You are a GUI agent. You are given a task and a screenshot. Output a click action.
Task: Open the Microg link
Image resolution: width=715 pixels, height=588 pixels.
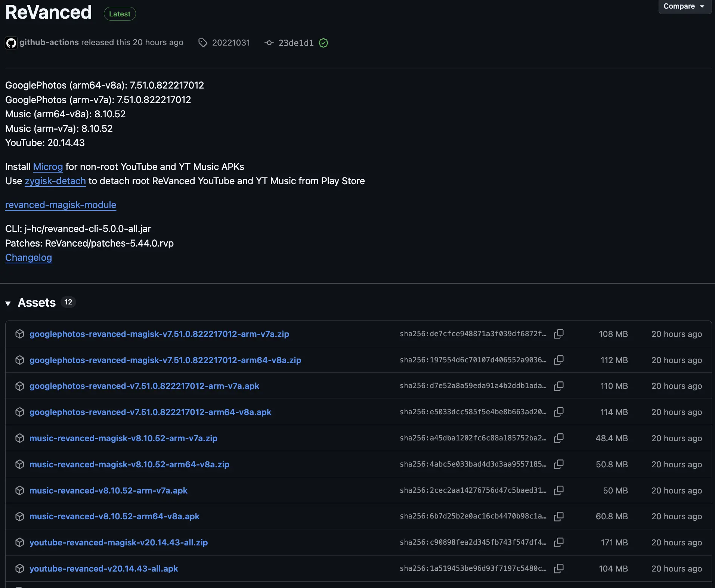48,167
